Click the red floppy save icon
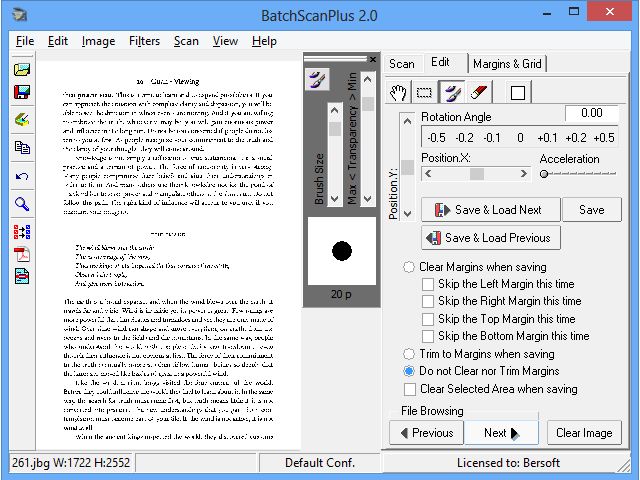 click(22, 92)
